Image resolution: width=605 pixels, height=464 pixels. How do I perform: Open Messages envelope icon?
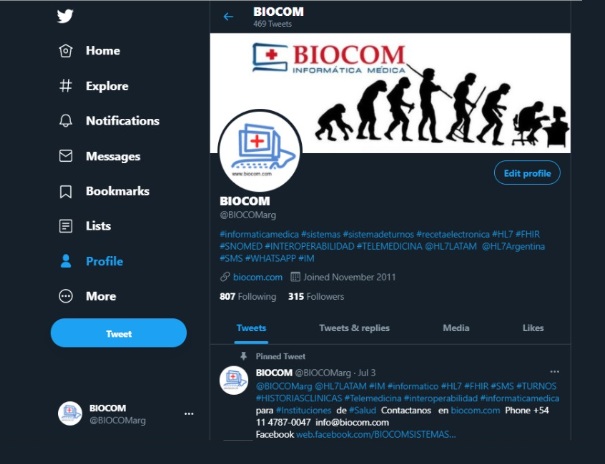(66, 156)
